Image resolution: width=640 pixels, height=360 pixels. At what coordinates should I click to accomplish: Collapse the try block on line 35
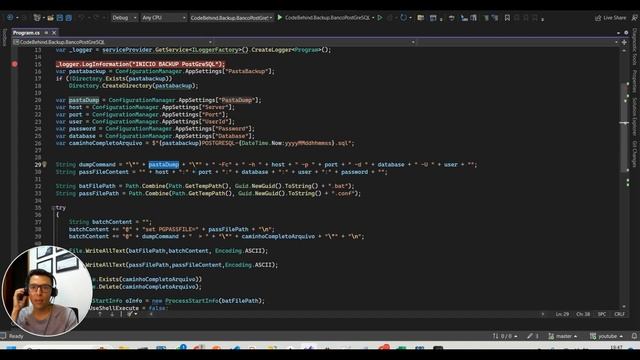click(53, 208)
